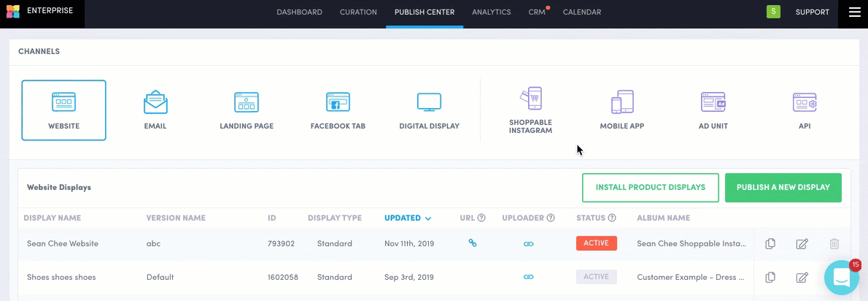Select the Mobile App channel
Screen dimensions: 868x301
pyautogui.click(x=622, y=103)
